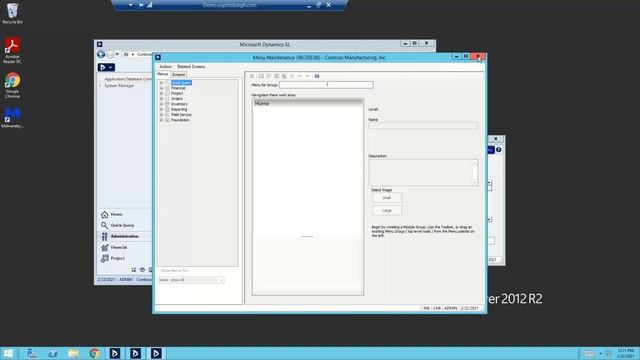The height and width of the screenshot is (360, 640).
Task: Open Acrobat Reader DC desktop icon
Action: point(12,51)
